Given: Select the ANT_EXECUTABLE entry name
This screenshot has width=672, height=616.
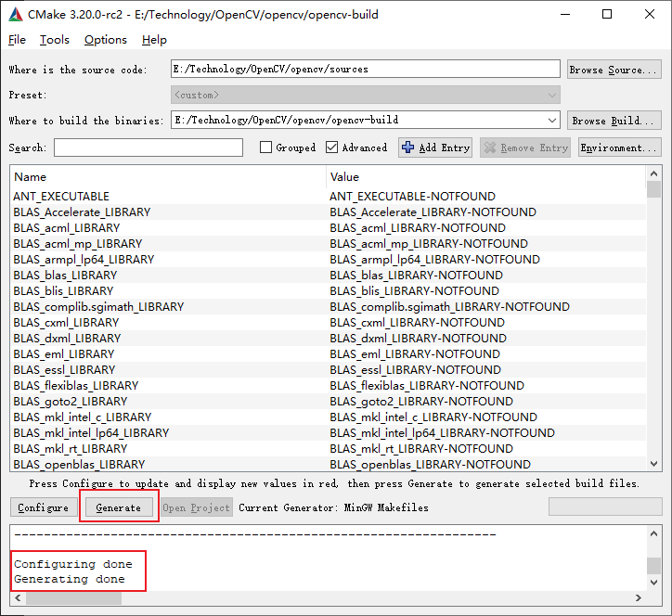Looking at the screenshot, I should point(61,196).
